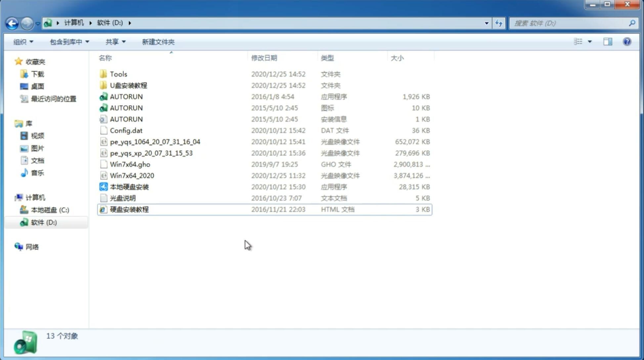Click Help icon button

[x=627, y=42]
